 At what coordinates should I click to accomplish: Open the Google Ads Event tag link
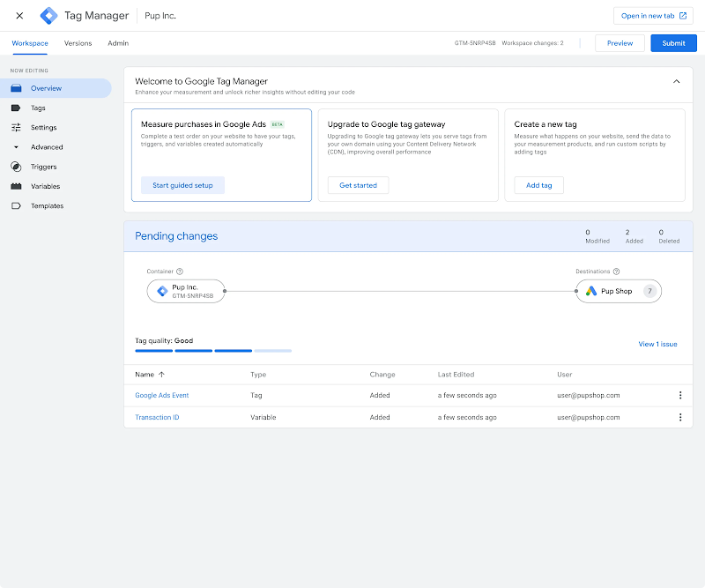pos(162,396)
